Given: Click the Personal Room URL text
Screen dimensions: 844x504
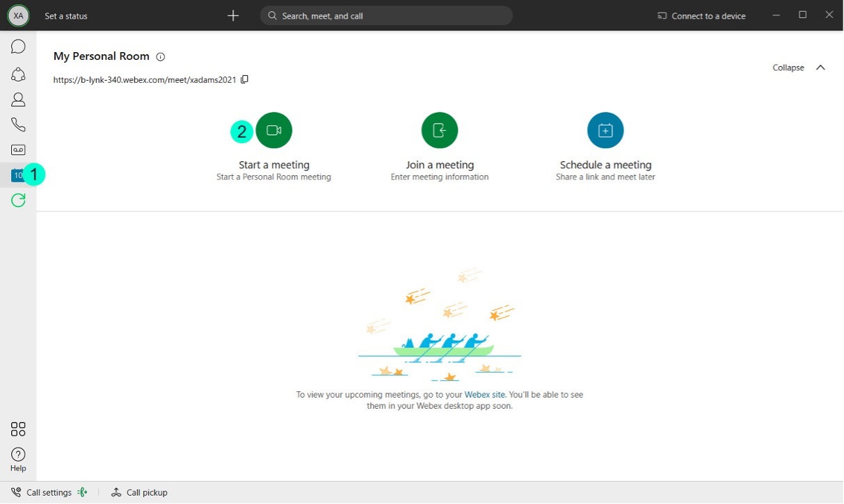Looking at the screenshot, I should [x=145, y=80].
